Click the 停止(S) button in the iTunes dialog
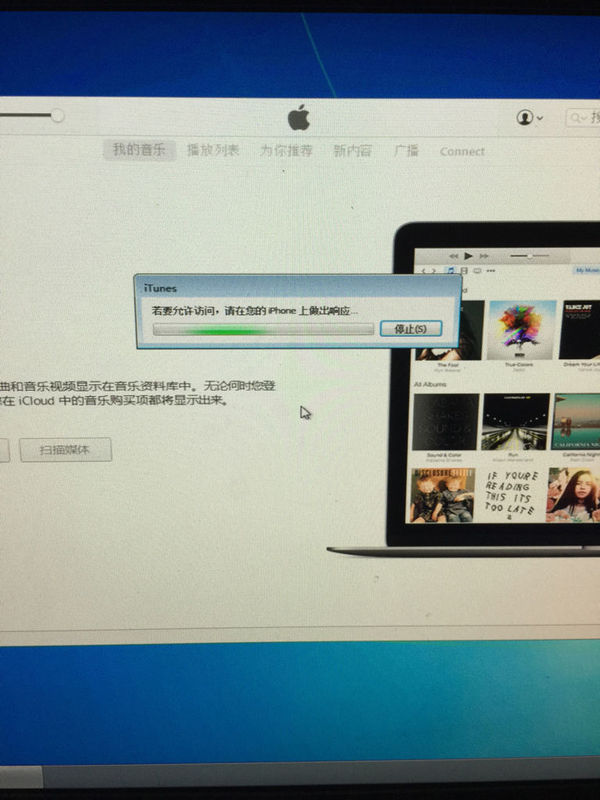This screenshot has width=600, height=800. (x=411, y=329)
